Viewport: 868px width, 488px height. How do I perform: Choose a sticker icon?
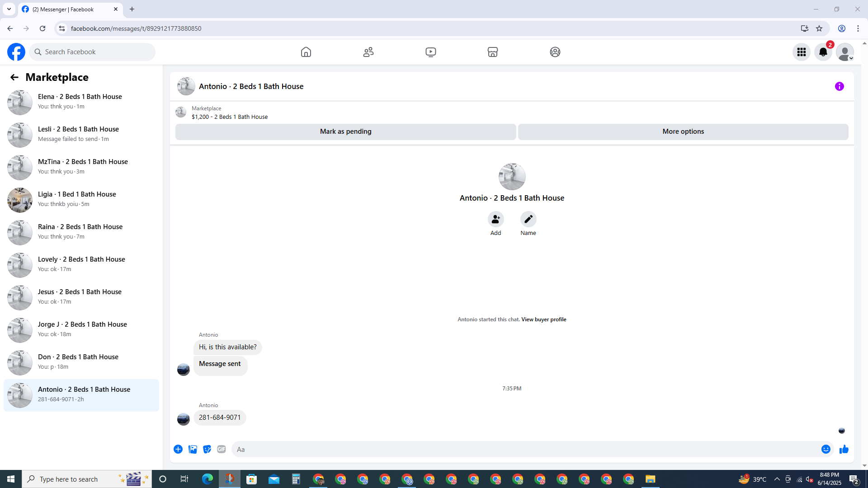click(207, 449)
